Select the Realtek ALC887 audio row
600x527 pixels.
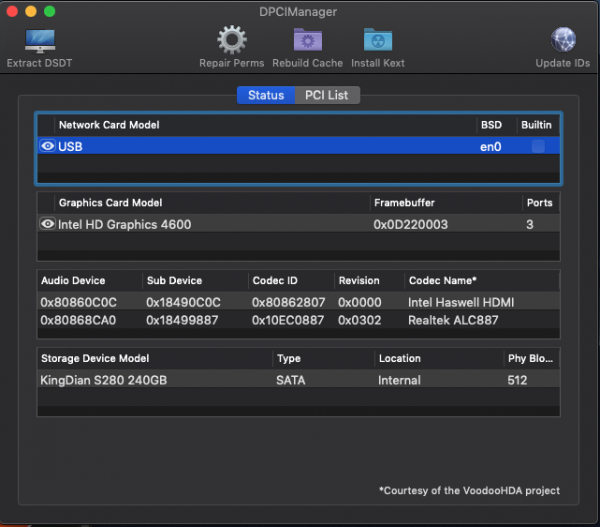tap(298, 319)
